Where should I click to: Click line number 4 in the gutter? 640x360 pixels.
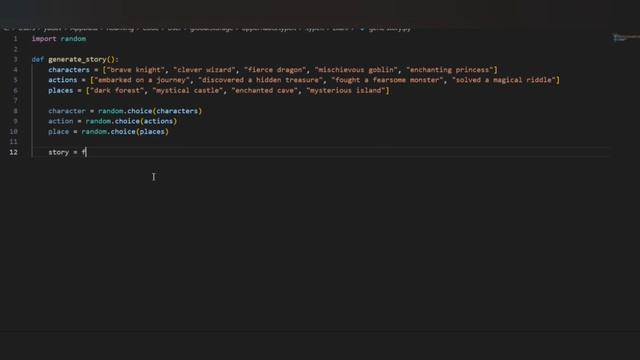coord(16,70)
